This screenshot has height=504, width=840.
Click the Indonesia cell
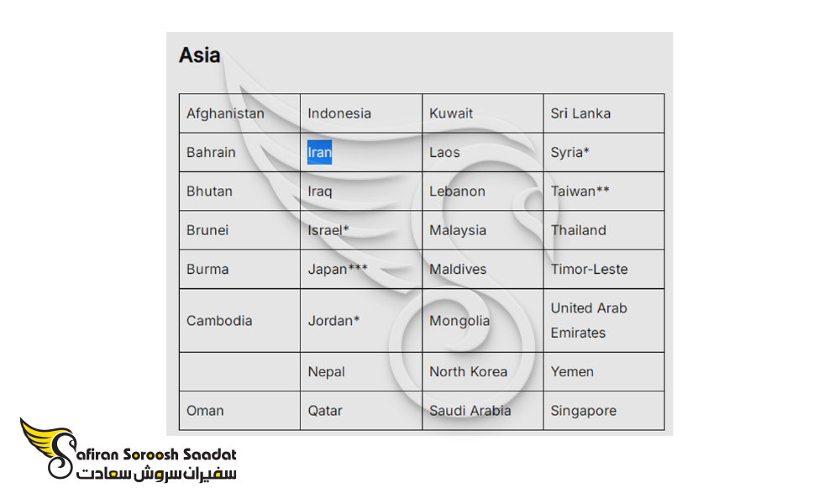coord(361,113)
